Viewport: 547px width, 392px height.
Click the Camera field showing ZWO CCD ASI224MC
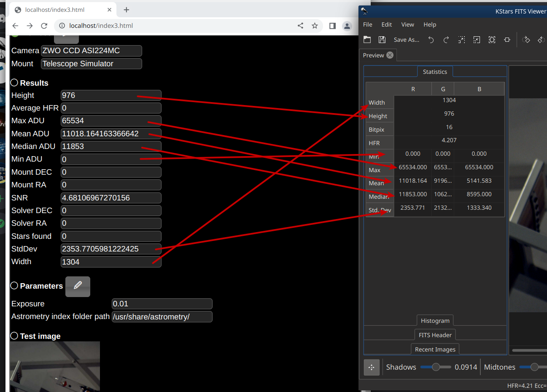point(92,51)
